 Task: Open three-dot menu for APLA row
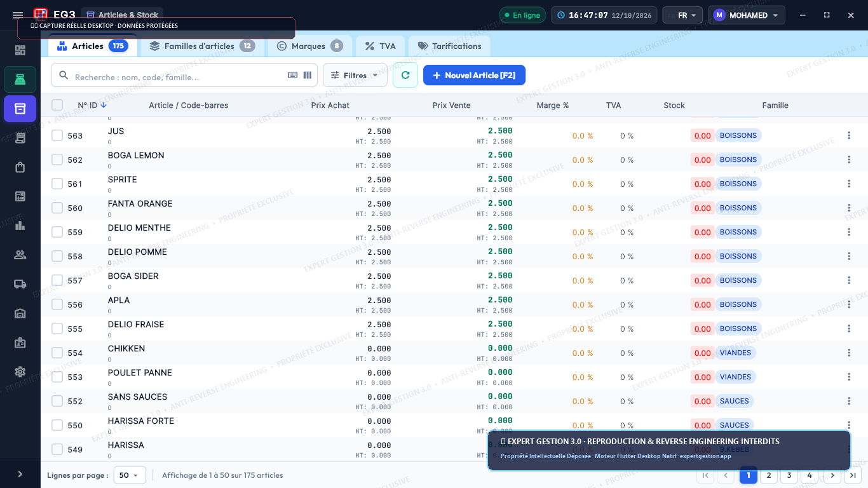[x=849, y=304]
